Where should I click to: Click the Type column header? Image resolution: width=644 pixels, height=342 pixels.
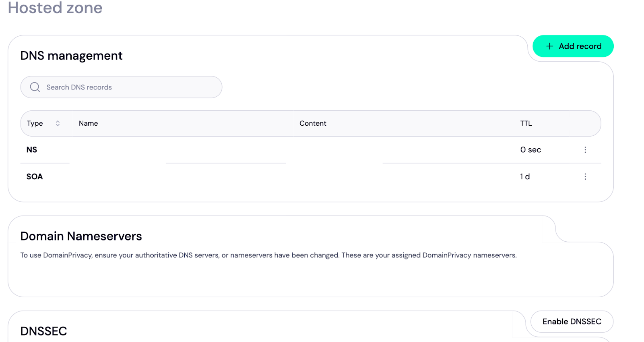point(35,123)
